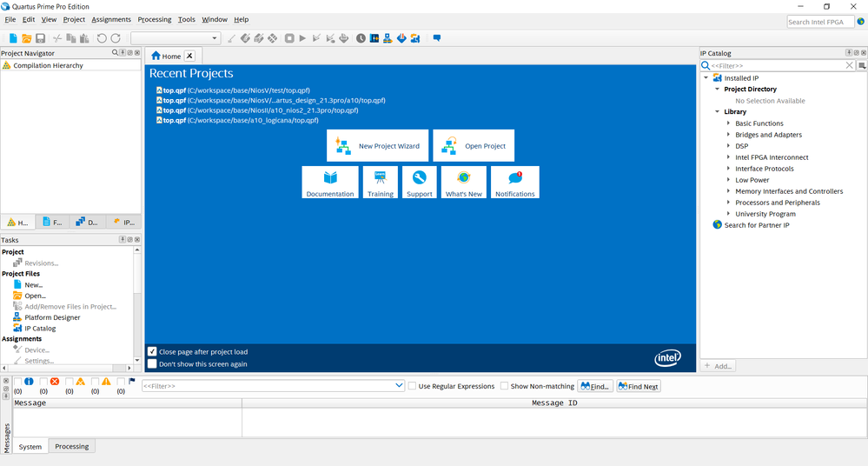Toggle the critical warning messages filter checkbox
Viewport: 868px width, 466px height.
[70, 381]
